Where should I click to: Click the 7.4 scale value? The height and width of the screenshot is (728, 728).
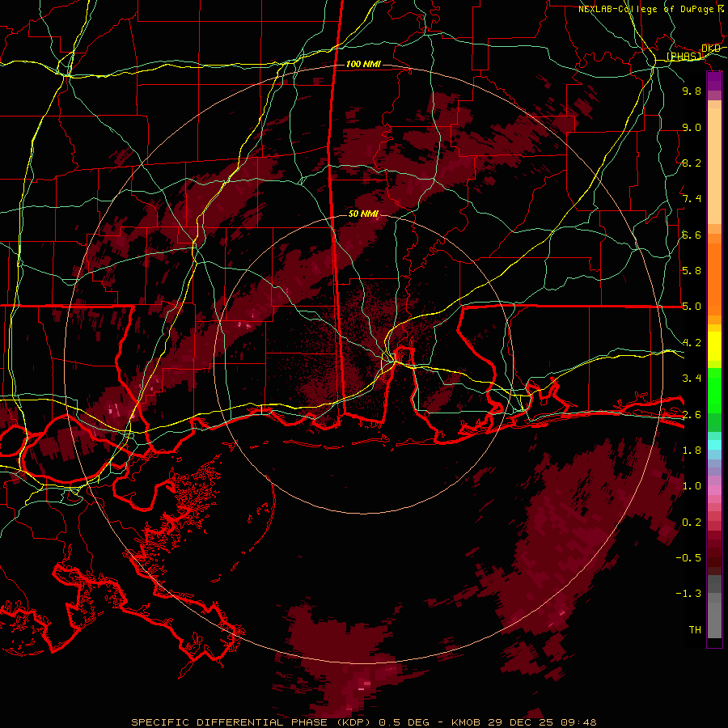pyautogui.click(x=692, y=199)
